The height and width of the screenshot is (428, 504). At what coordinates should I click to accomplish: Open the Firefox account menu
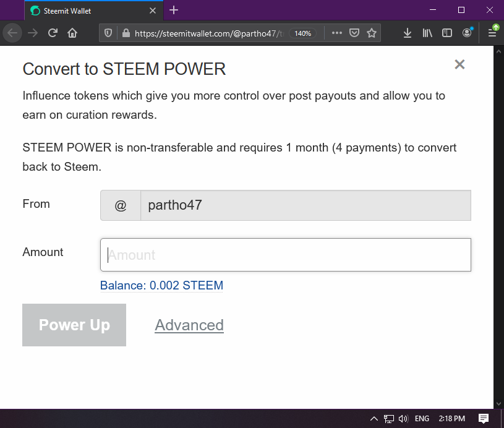467,33
